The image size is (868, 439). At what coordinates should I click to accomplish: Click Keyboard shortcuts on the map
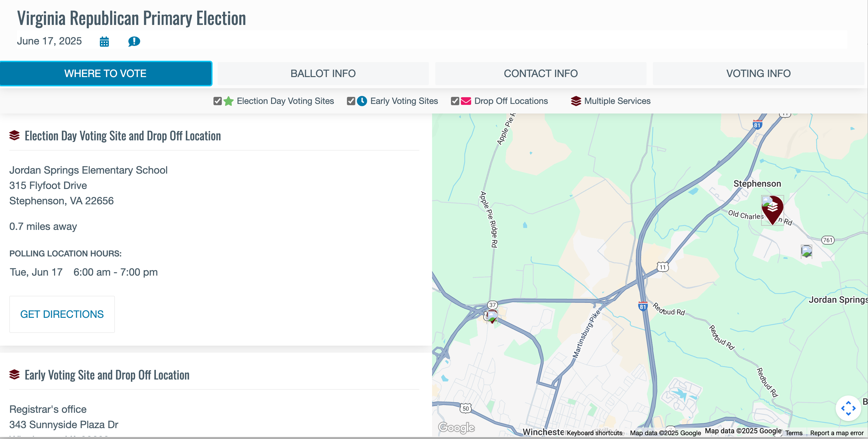coord(594,433)
